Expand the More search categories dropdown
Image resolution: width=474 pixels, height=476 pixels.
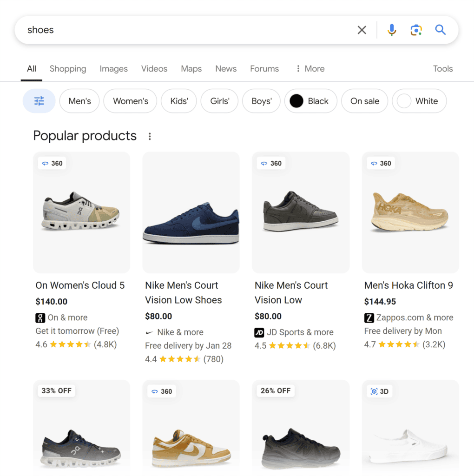tap(309, 68)
